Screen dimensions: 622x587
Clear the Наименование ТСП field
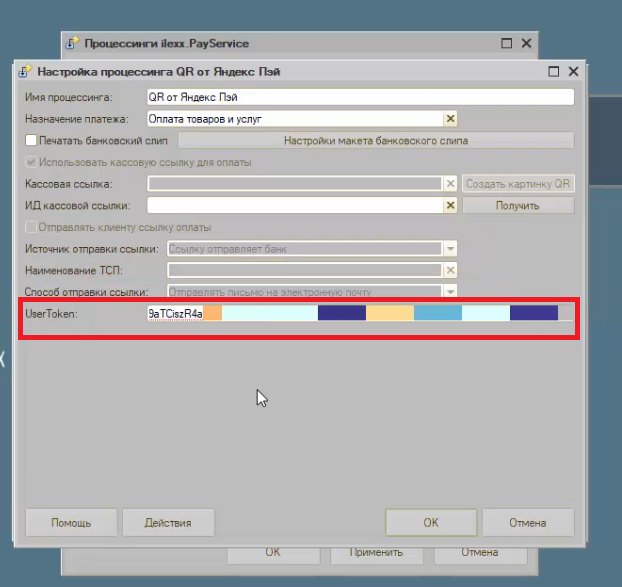click(x=450, y=270)
